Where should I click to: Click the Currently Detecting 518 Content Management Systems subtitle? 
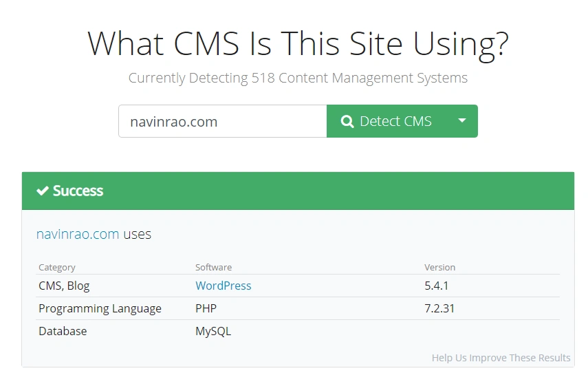coord(298,78)
